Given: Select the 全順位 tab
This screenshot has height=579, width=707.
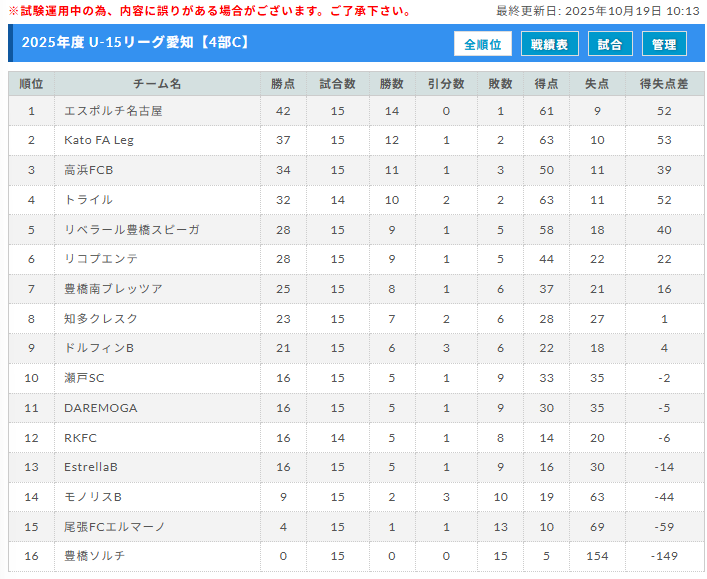Looking at the screenshot, I should point(483,44).
